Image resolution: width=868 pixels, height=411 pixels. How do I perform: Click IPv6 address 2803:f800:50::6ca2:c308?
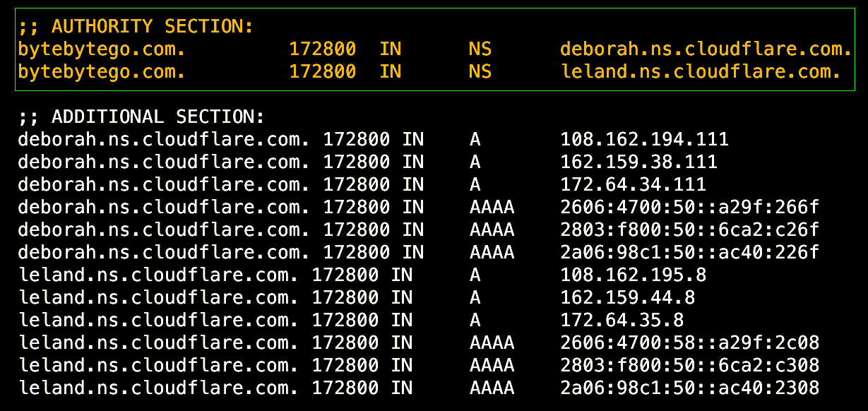[x=689, y=366]
